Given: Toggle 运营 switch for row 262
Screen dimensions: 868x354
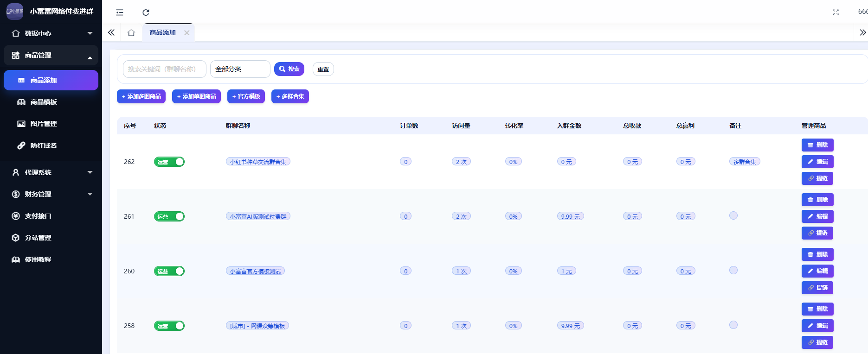Looking at the screenshot, I should coord(169,162).
